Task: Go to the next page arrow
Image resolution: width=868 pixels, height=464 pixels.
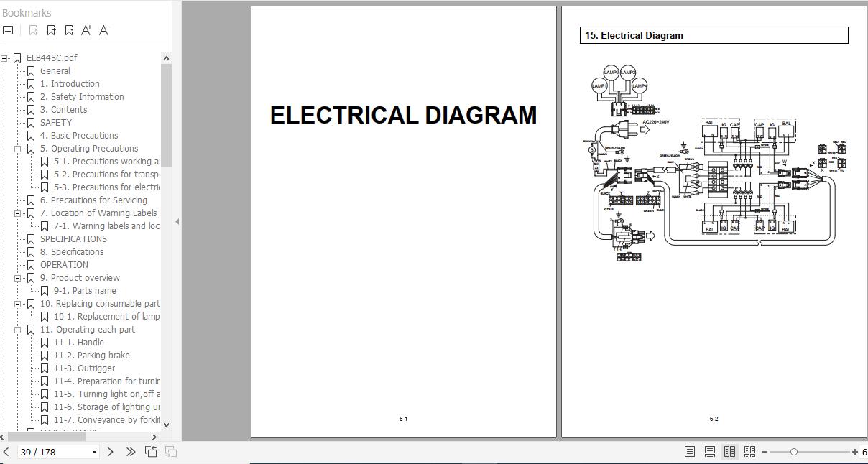Action: point(110,452)
